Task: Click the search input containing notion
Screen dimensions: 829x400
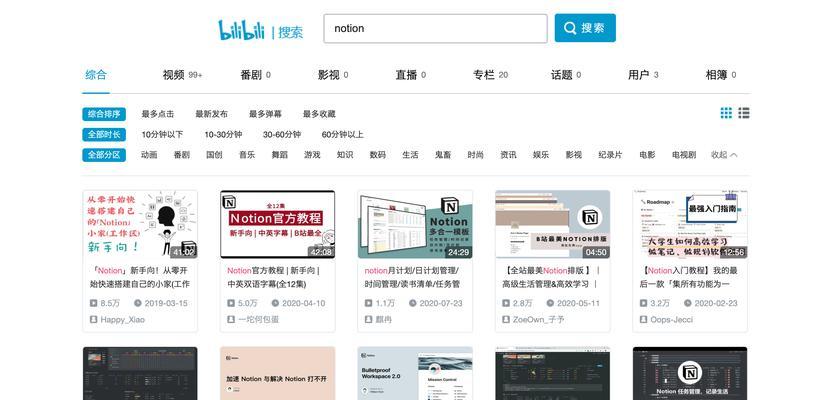Action: (x=435, y=29)
